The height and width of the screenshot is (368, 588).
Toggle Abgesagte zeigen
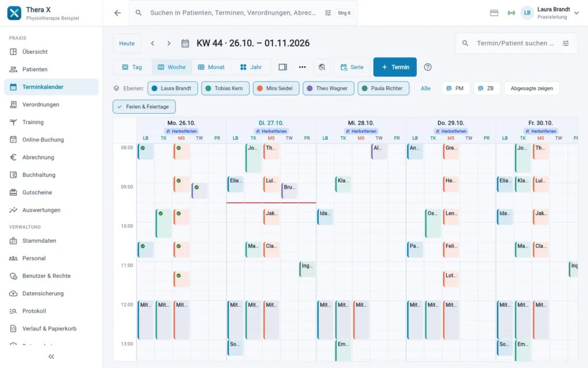(531, 88)
